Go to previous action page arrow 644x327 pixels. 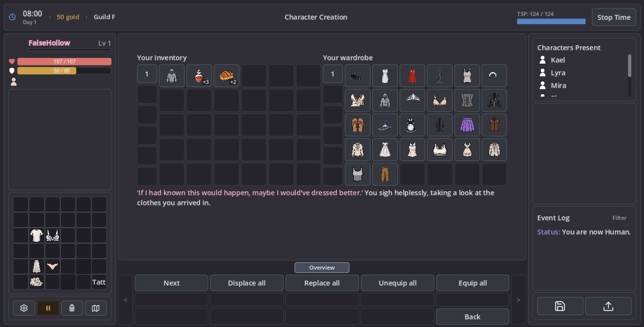click(125, 300)
